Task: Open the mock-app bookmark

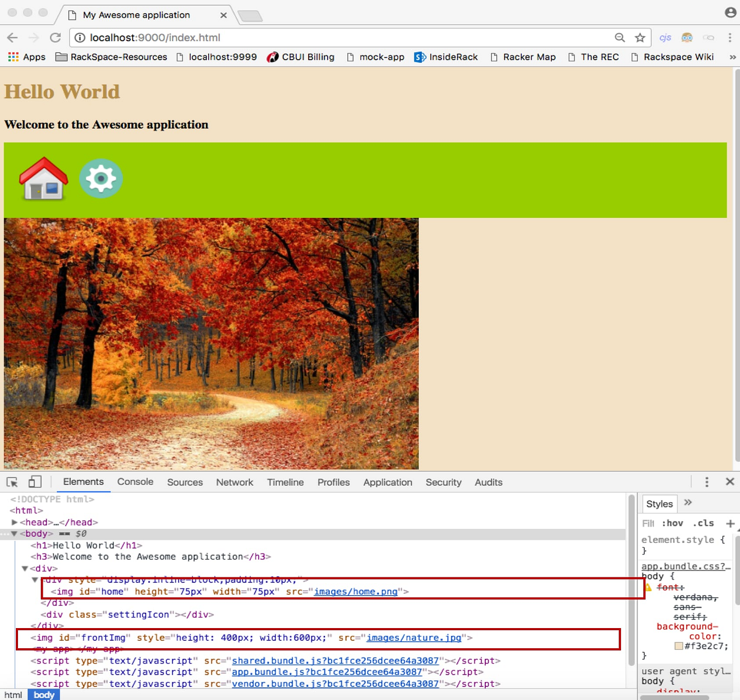Action: 375,57
